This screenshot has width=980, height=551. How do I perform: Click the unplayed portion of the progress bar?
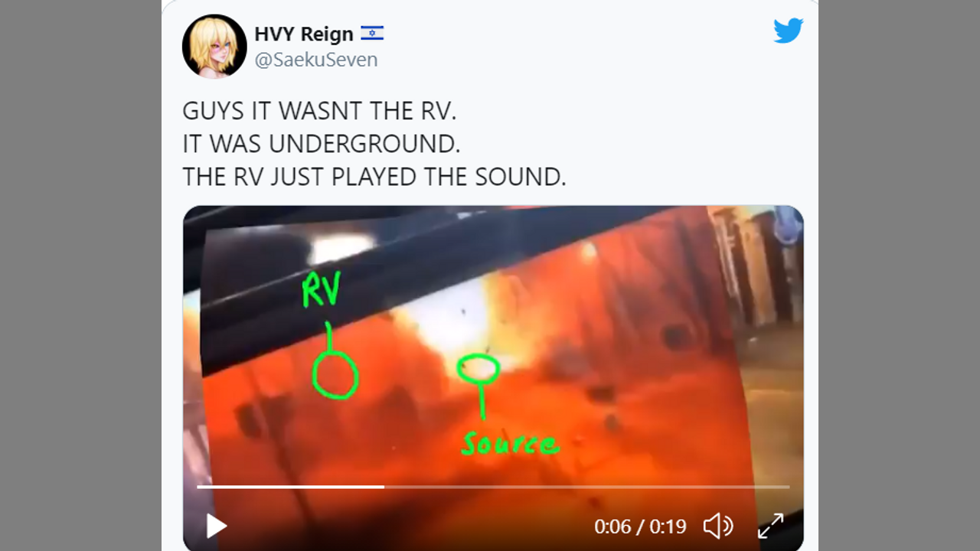click(586, 487)
